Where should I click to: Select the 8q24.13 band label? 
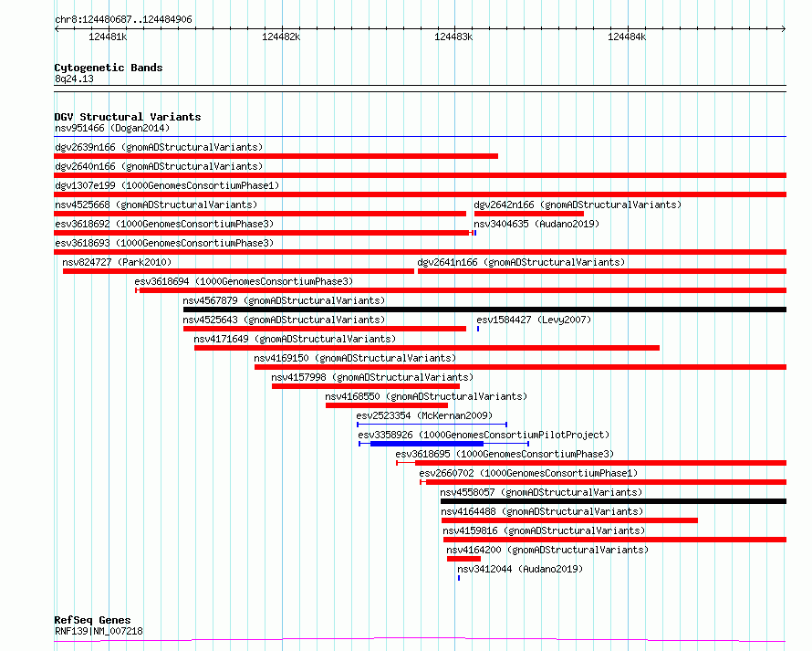(x=74, y=79)
